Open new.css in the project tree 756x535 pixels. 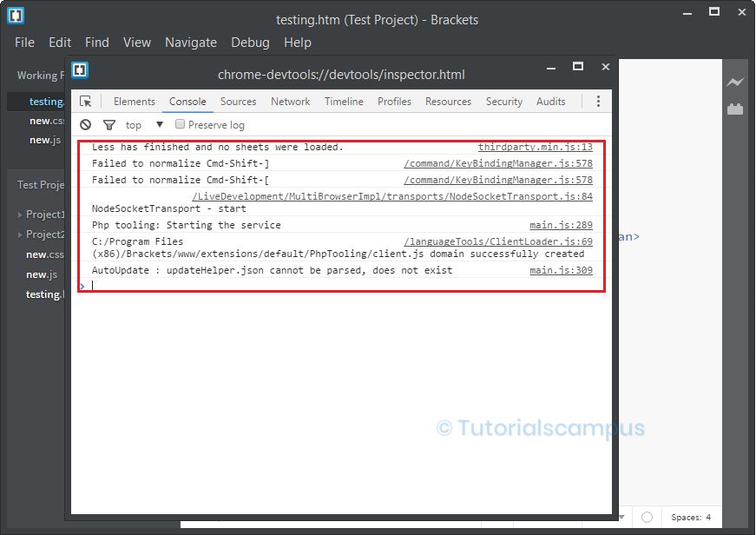point(44,254)
